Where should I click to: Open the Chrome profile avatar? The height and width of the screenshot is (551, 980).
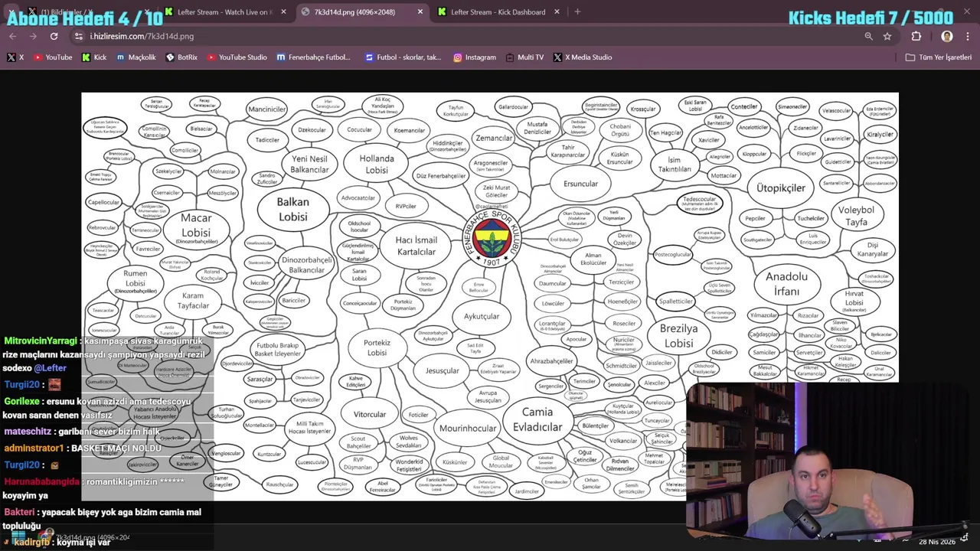tap(947, 36)
